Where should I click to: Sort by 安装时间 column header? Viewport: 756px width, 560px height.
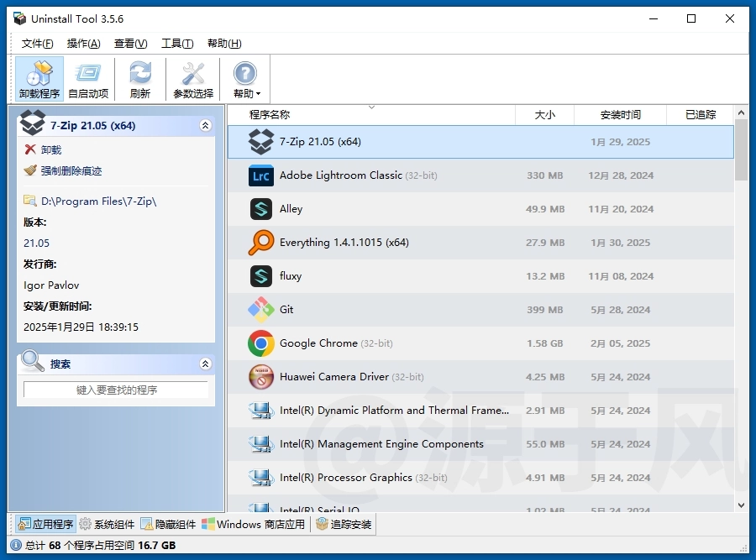point(621,115)
